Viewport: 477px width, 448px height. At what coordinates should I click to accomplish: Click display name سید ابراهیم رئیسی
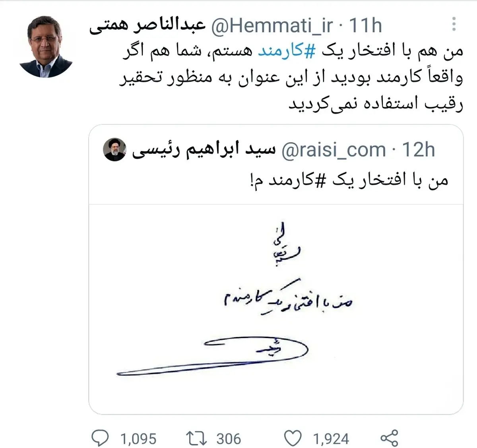[x=204, y=150]
